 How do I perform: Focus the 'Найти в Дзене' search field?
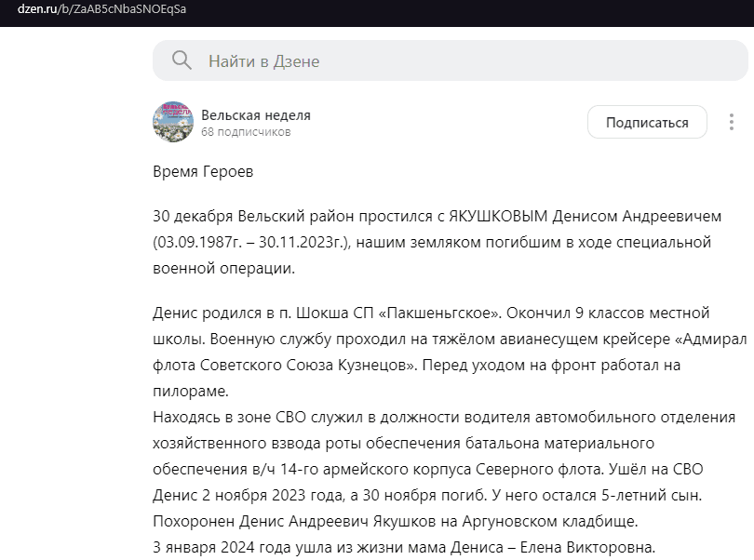[x=451, y=60]
